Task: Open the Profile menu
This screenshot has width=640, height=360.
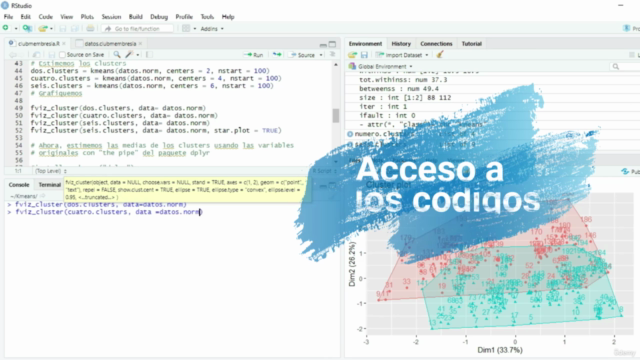Action: pos(184,17)
